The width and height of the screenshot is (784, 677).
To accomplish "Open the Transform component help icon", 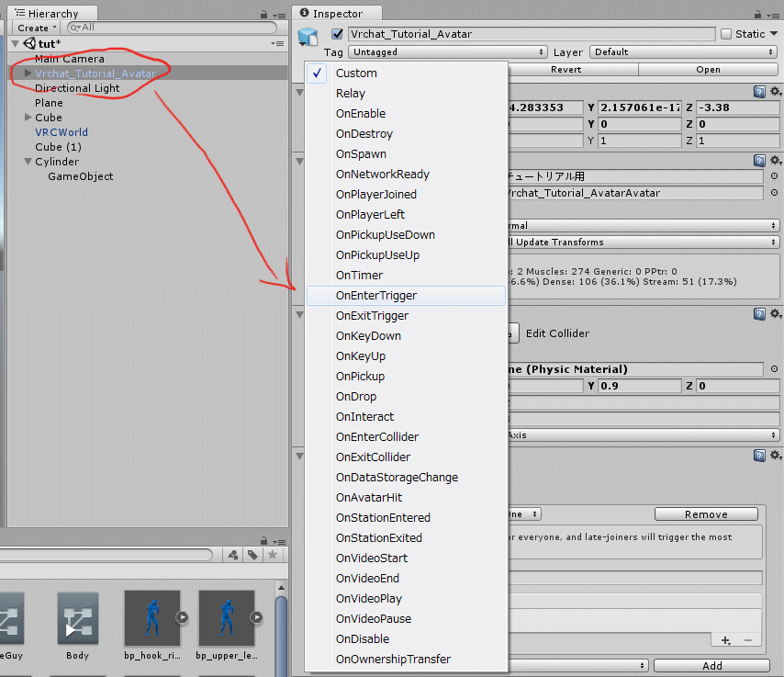I will tap(759, 92).
